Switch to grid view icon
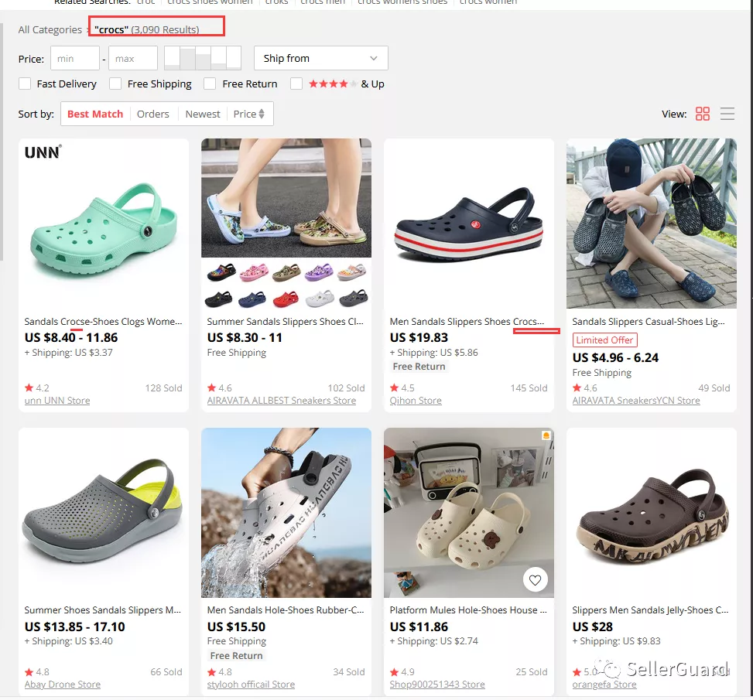 pyautogui.click(x=702, y=114)
